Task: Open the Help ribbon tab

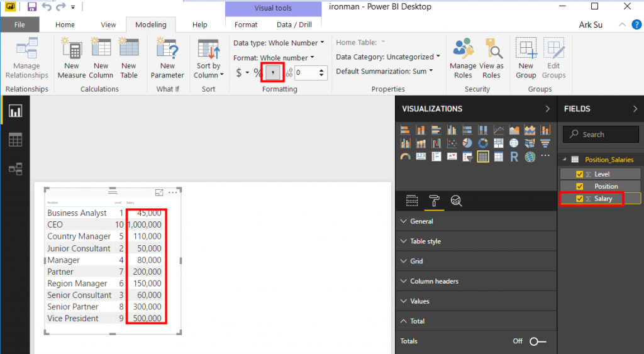Action: [x=199, y=25]
